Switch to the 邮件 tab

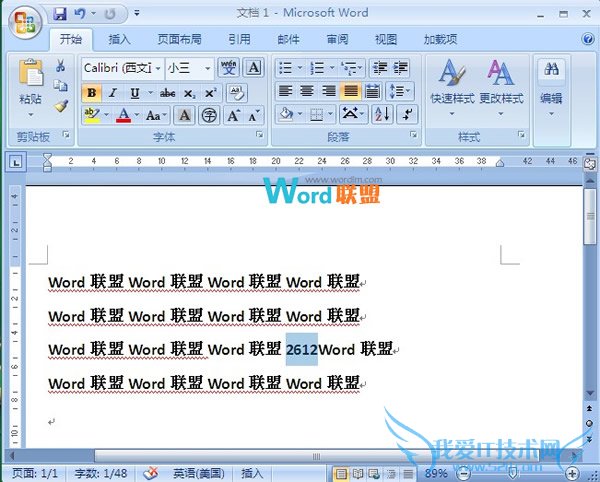[288, 39]
